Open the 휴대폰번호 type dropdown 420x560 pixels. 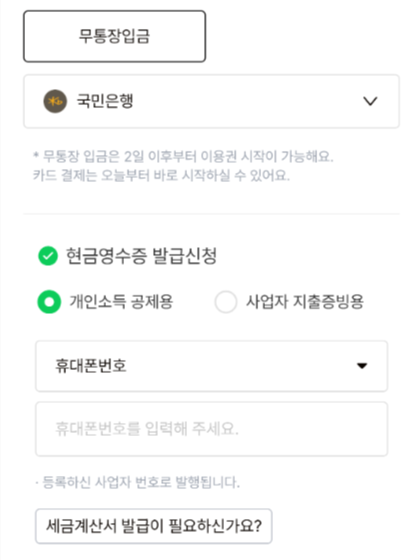tap(211, 366)
